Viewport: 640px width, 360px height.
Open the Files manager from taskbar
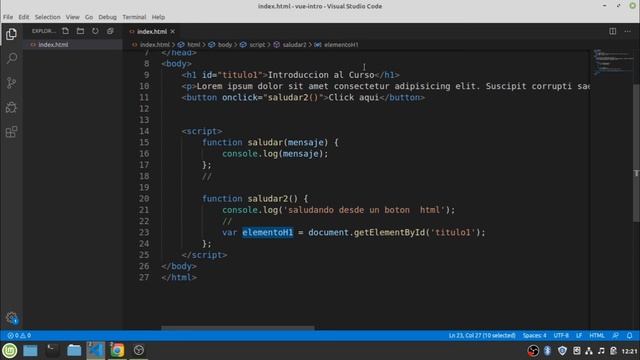(x=74, y=351)
